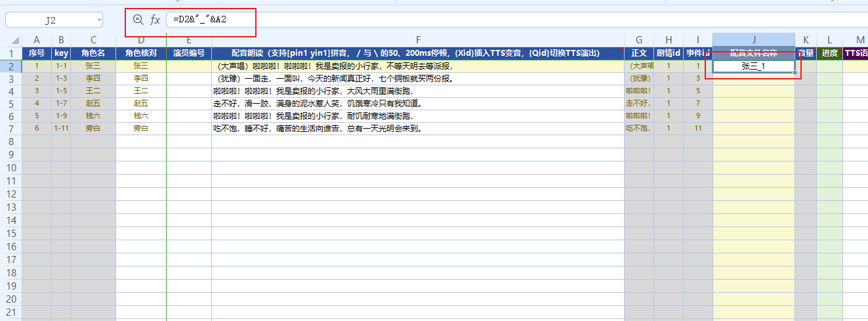Image resolution: width=868 pixels, height=321 pixels.
Task: Click cell B5 with key 1-7
Action: tap(61, 103)
